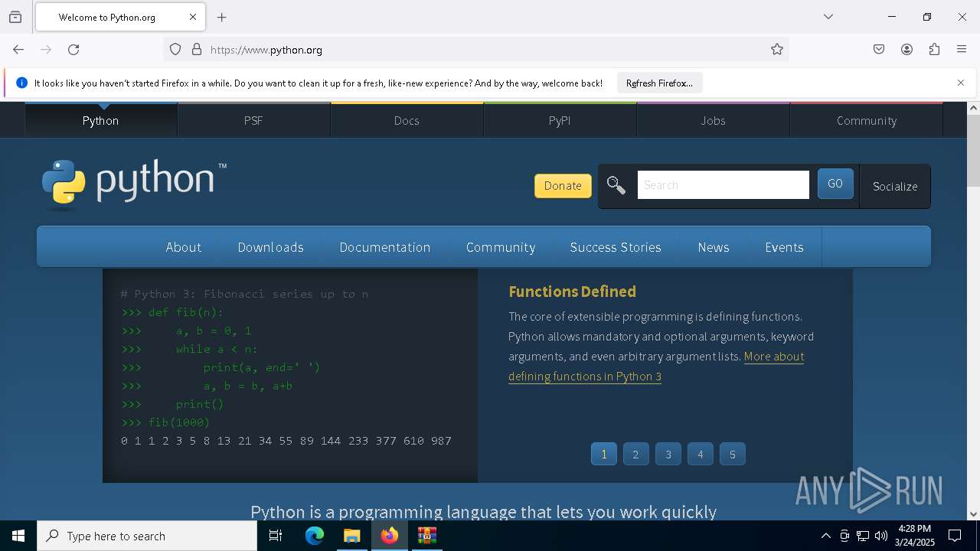Switch to PSF top tab
The image size is (980, 551).
coord(253,120)
